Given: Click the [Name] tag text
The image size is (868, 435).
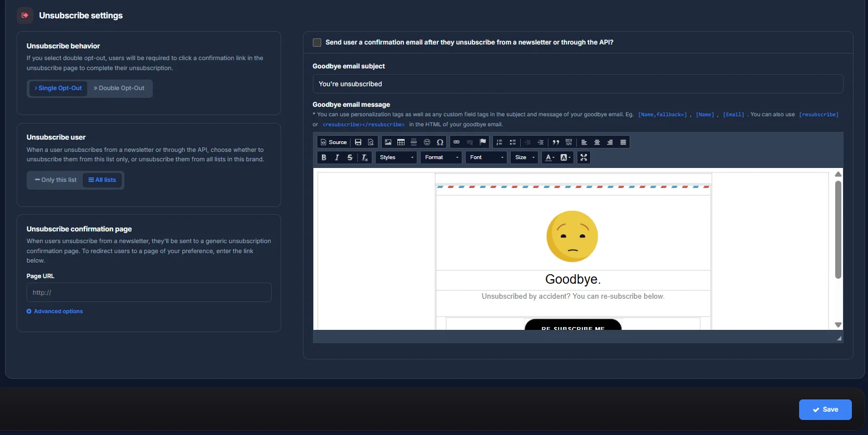Looking at the screenshot, I should tap(705, 115).
